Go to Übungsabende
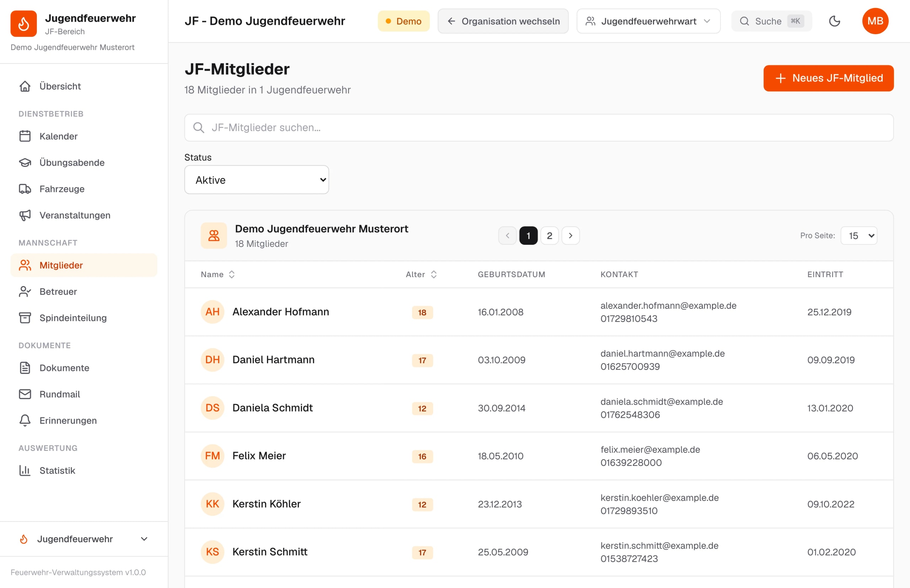 [84, 163]
